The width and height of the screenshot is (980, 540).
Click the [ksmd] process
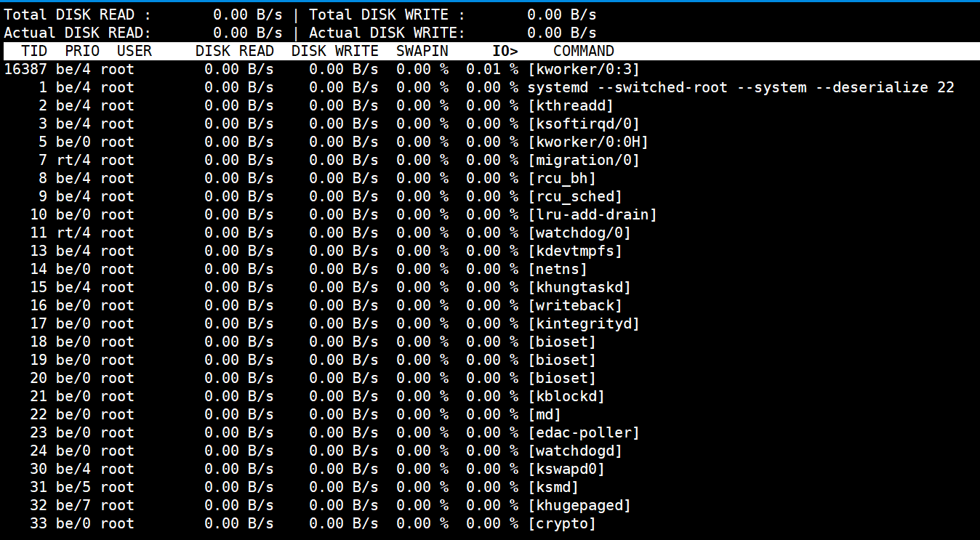pos(553,487)
